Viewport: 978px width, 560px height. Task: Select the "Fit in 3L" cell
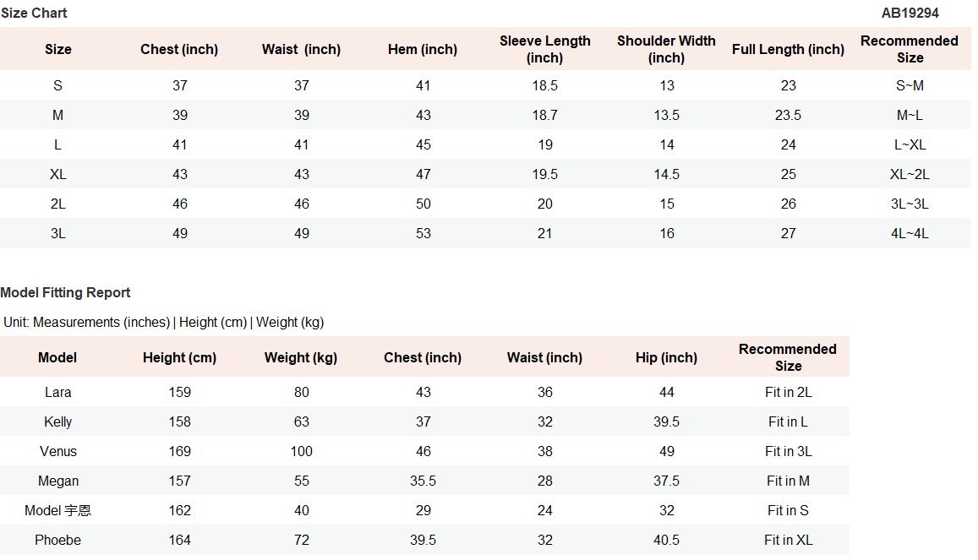pyautogui.click(x=788, y=451)
